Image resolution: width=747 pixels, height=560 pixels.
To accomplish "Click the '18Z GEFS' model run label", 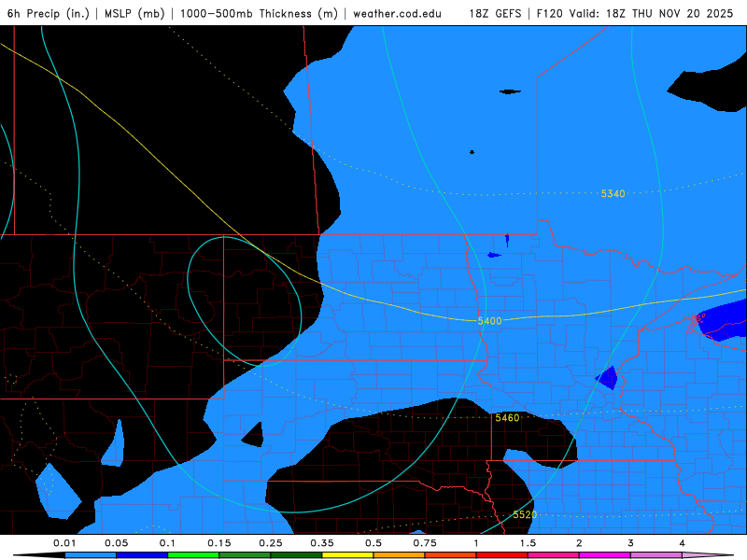I will point(495,13).
